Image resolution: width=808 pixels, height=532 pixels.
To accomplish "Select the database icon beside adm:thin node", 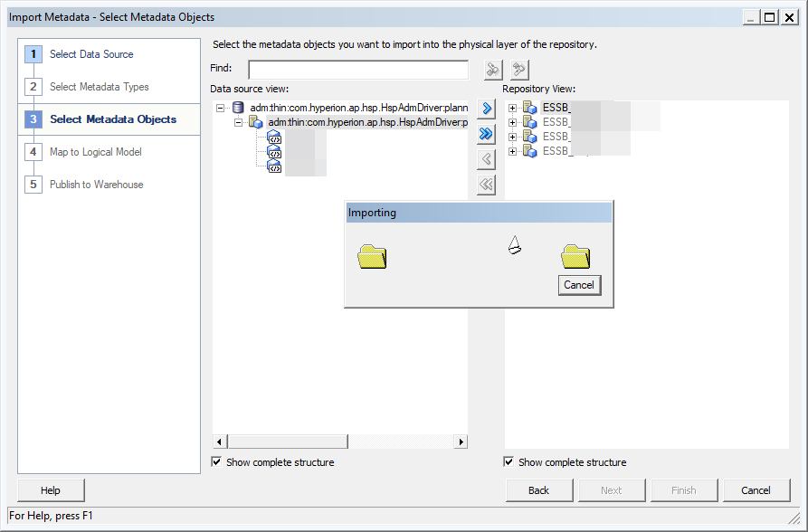I will click(x=238, y=108).
